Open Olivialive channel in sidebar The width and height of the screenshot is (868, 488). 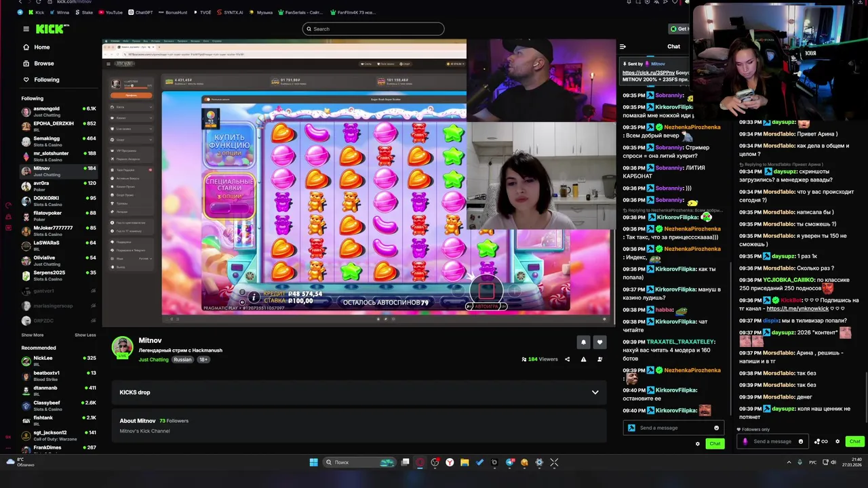58,261
